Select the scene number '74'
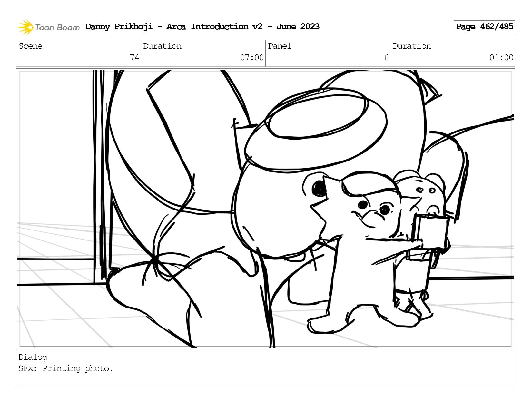 134,58
